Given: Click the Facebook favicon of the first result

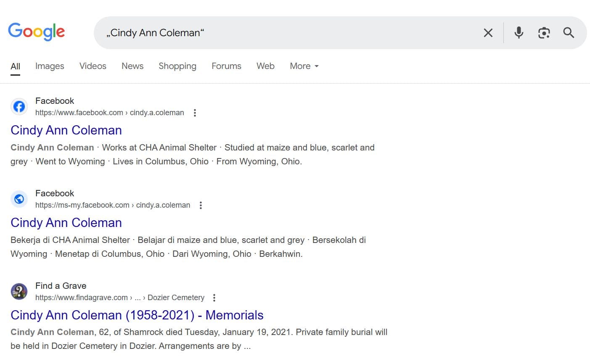Looking at the screenshot, I should coord(19,107).
